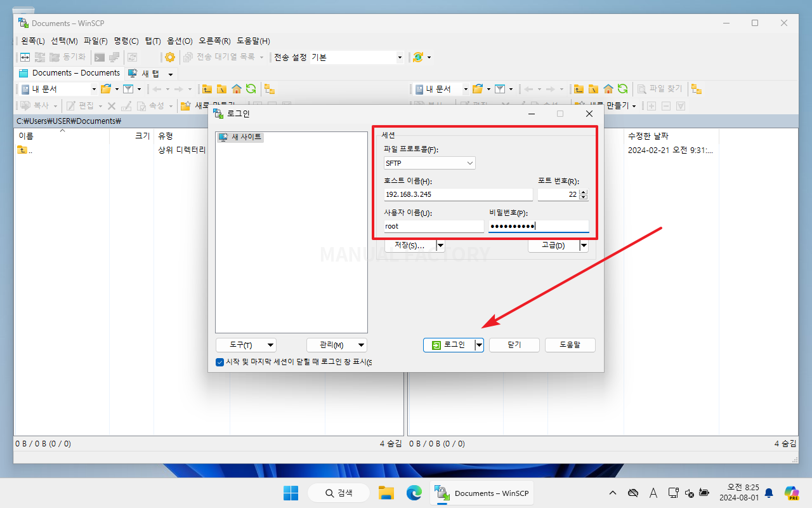Open the 관리(M) dropdown button

337,345
